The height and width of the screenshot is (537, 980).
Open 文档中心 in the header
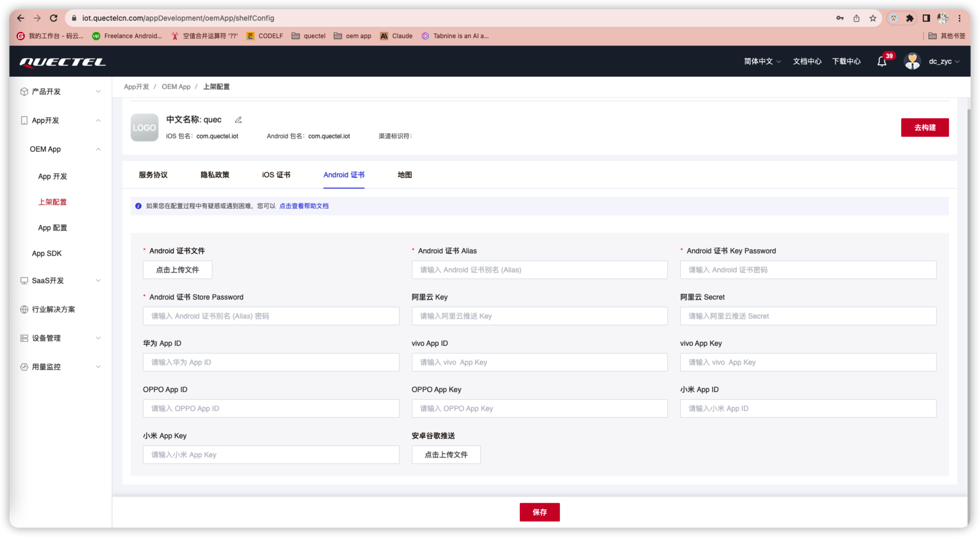coord(807,61)
